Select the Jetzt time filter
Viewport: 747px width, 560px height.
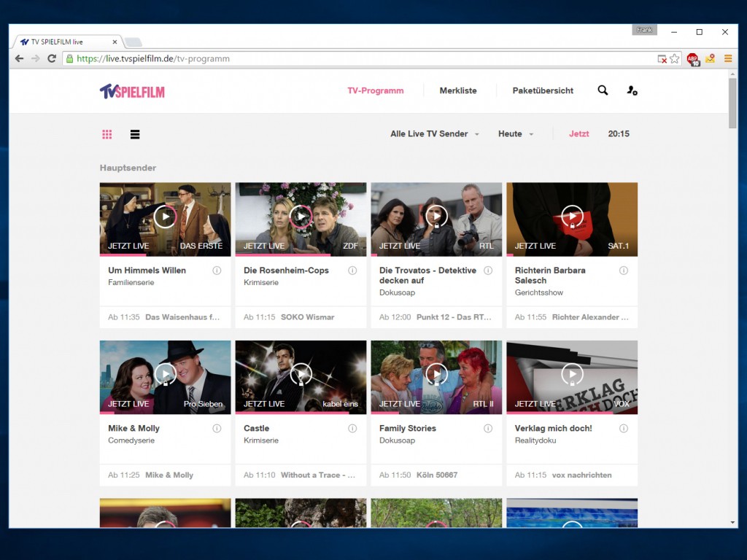(578, 134)
